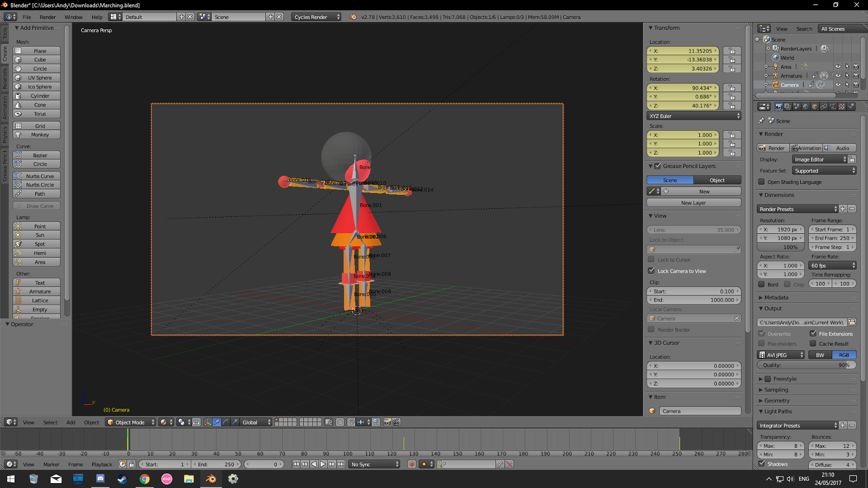Open the Render properties camera icon tab

[x=779, y=106]
